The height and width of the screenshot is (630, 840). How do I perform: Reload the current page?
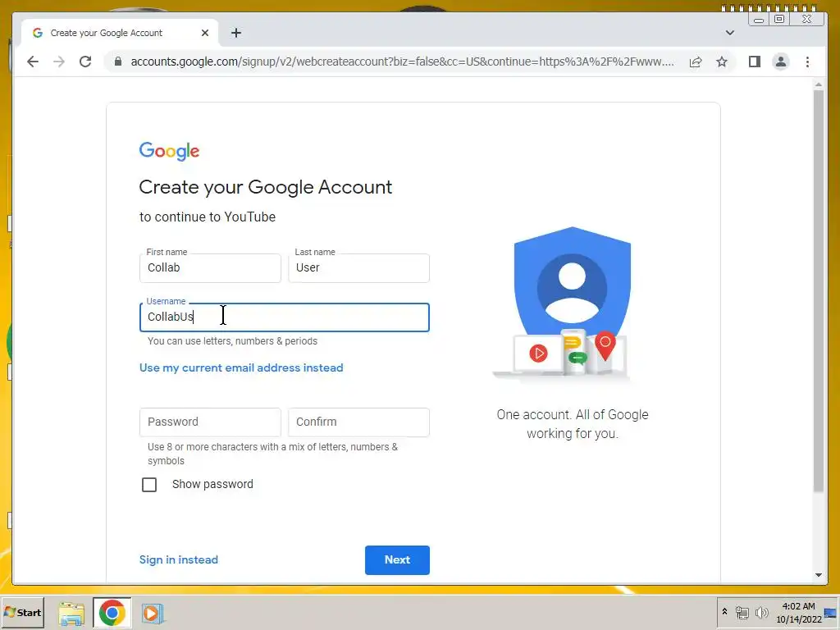tap(85, 62)
